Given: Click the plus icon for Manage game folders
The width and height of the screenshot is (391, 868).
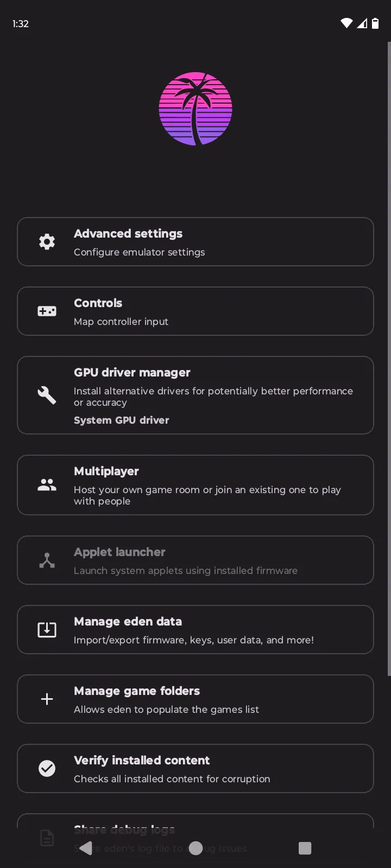Looking at the screenshot, I should point(47,699).
